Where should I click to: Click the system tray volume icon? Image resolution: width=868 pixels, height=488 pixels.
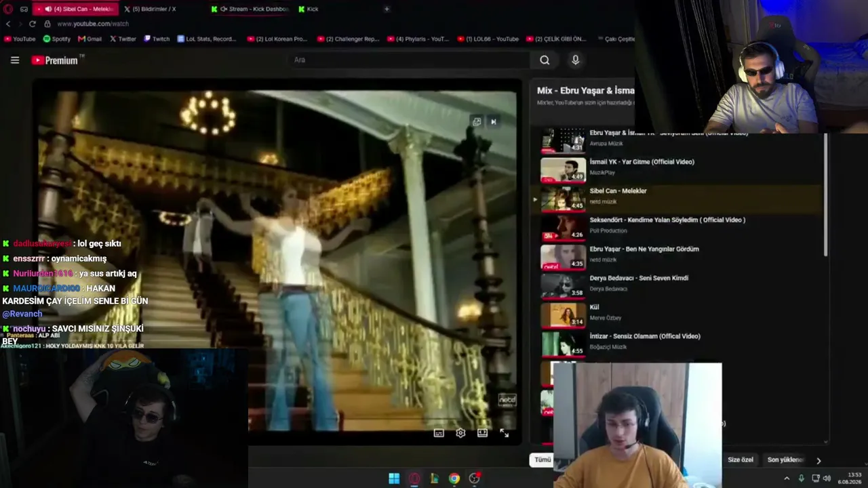pyautogui.click(x=827, y=479)
